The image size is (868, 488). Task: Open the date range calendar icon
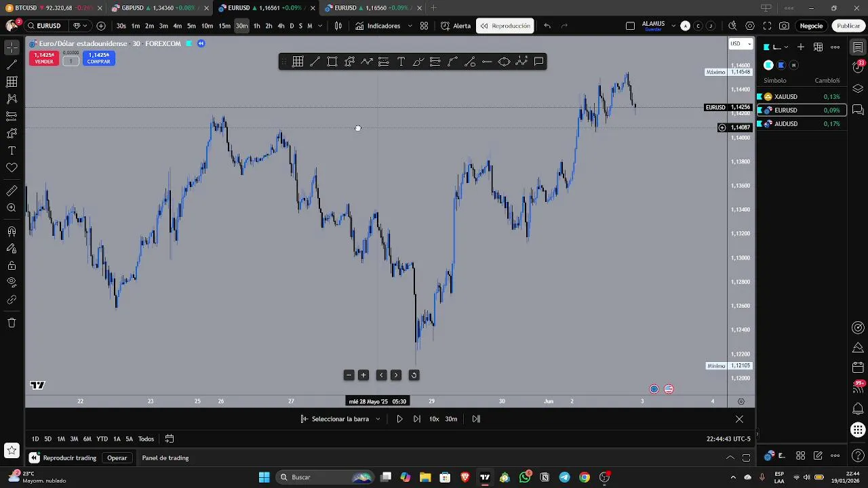point(170,439)
